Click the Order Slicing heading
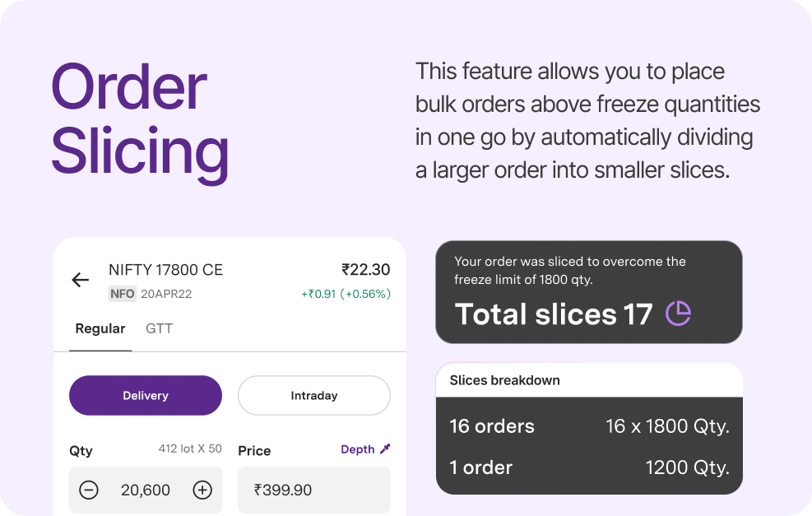Screen dimensions: 812x516 [140, 120]
